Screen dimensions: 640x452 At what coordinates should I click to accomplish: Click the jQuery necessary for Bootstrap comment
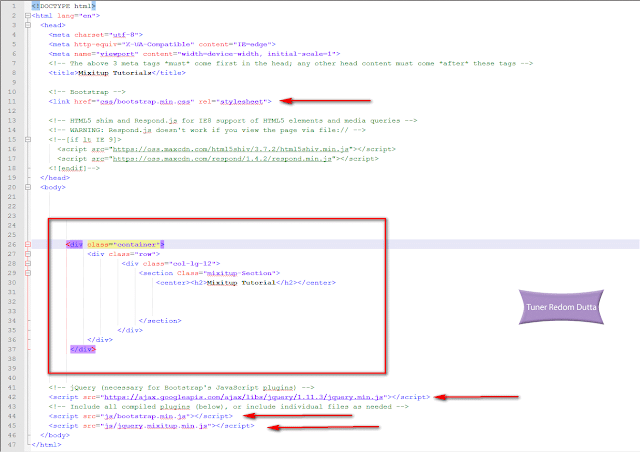coord(181,387)
